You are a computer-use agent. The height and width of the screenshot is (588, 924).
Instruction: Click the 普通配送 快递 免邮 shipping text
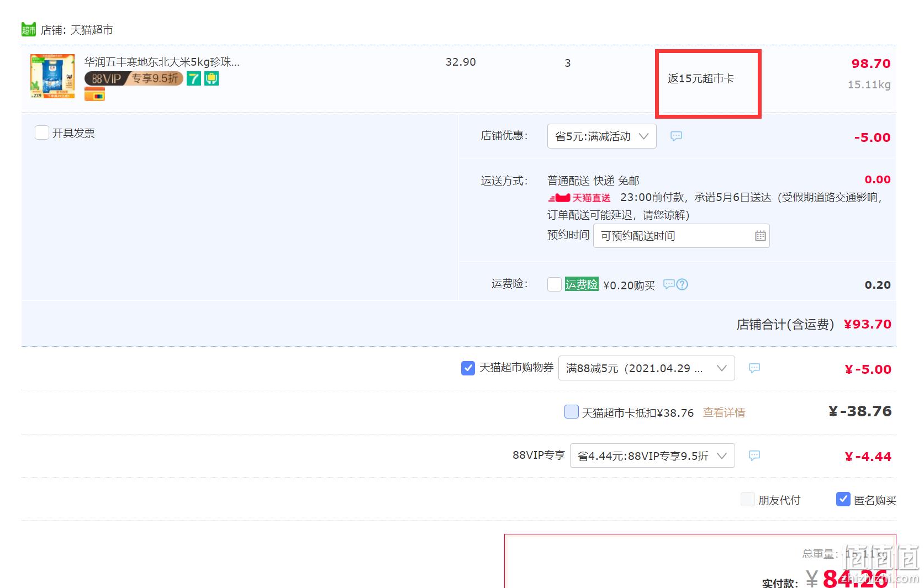click(x=593, y=181)
